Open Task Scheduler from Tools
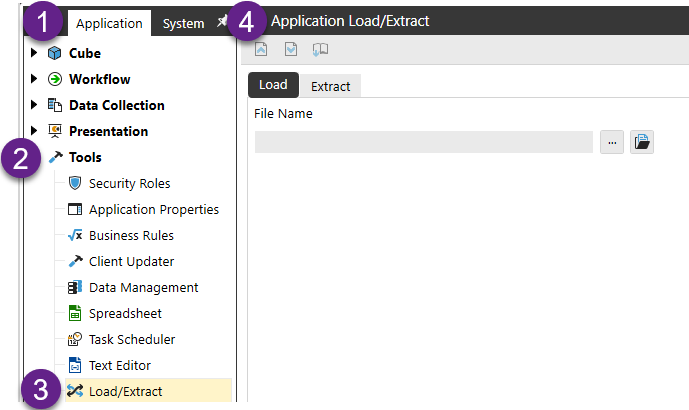Viewport: 689px width, 410px height. point(131,340)
